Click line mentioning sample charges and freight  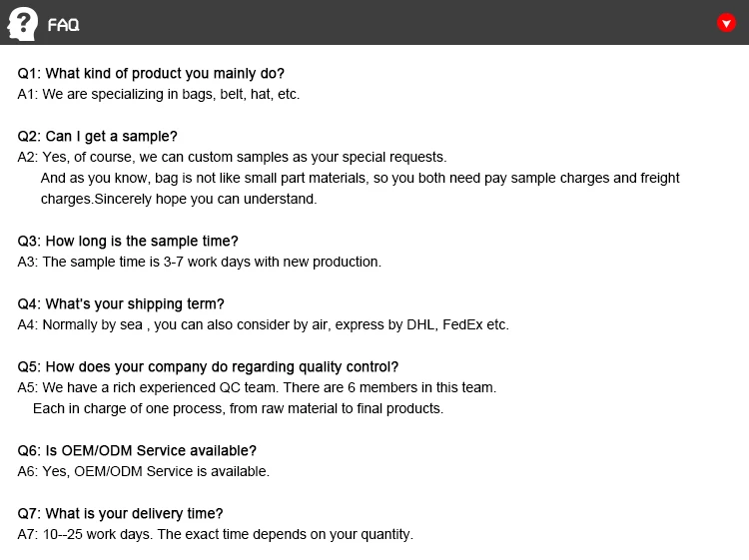point(360,178)
